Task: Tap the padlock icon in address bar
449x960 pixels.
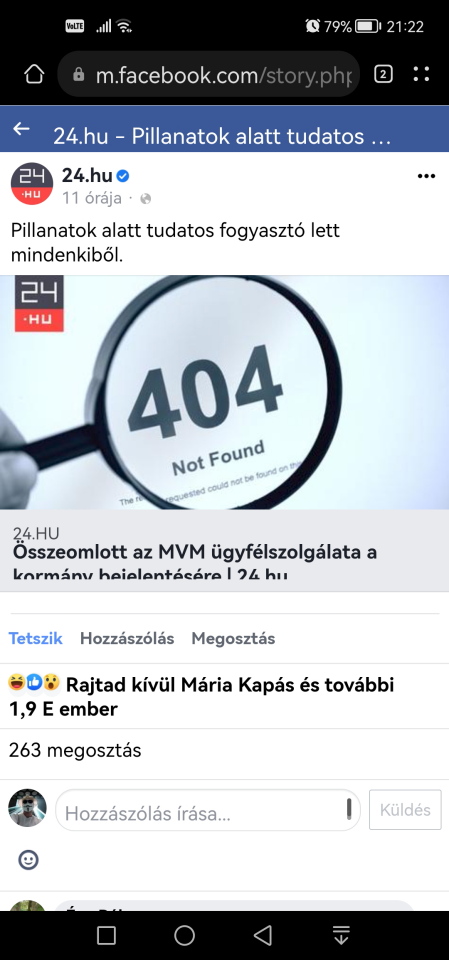Action: pos(78,75)
